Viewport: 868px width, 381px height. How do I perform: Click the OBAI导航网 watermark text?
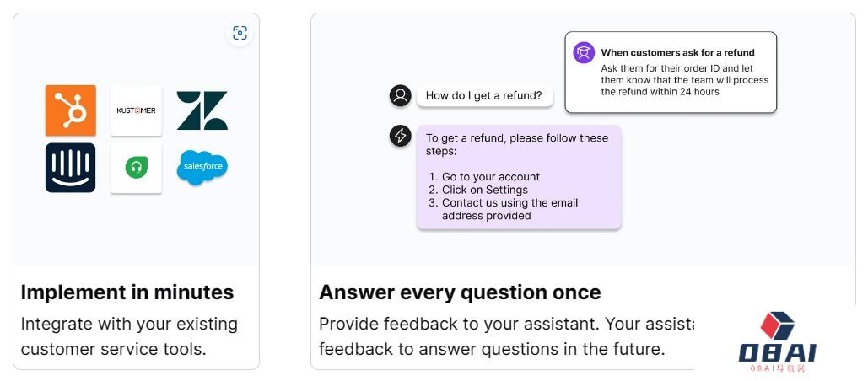pyautogui.click(x=777, y=368)
